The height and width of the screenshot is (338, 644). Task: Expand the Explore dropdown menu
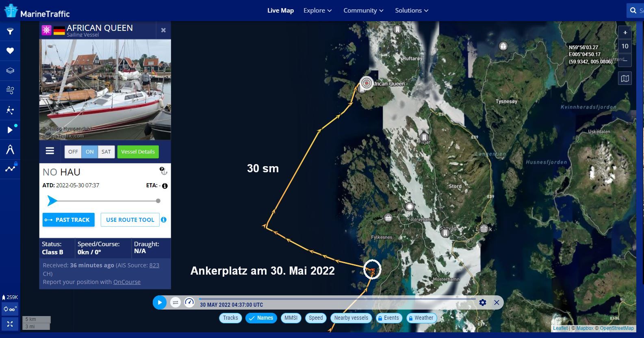pos(317,11)
